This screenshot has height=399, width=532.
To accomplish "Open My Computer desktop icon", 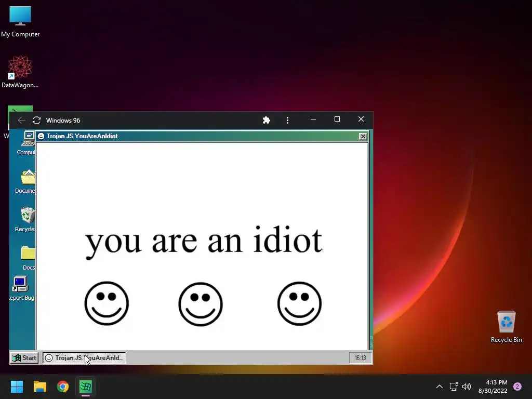I will pyautogui.click(x=20, y=21).
